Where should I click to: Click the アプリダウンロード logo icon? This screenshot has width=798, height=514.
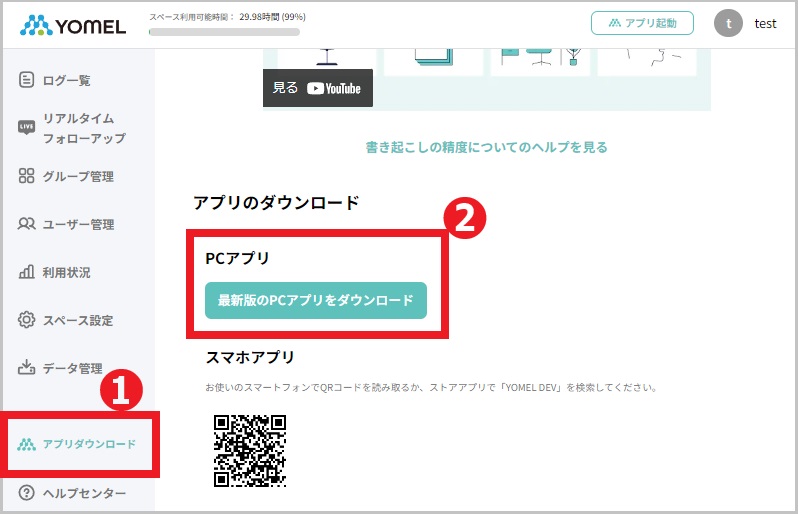[x=26, y=444]
